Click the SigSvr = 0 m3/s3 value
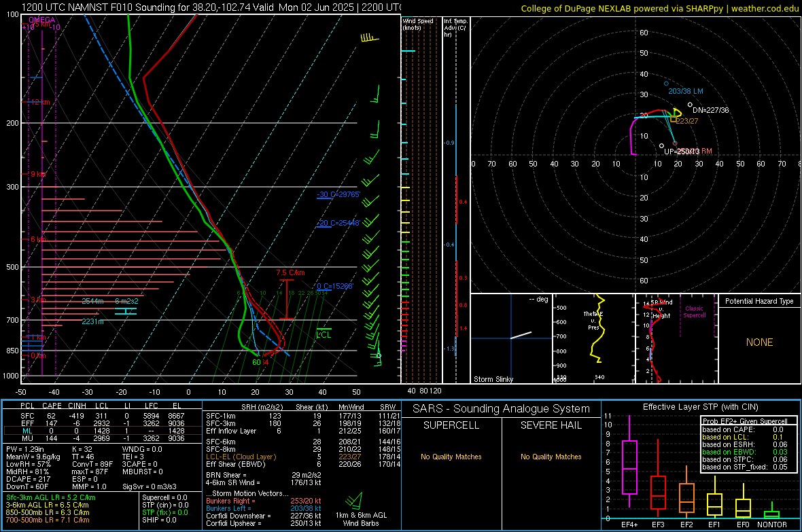 pyautogui.click(x=150, y=486)
